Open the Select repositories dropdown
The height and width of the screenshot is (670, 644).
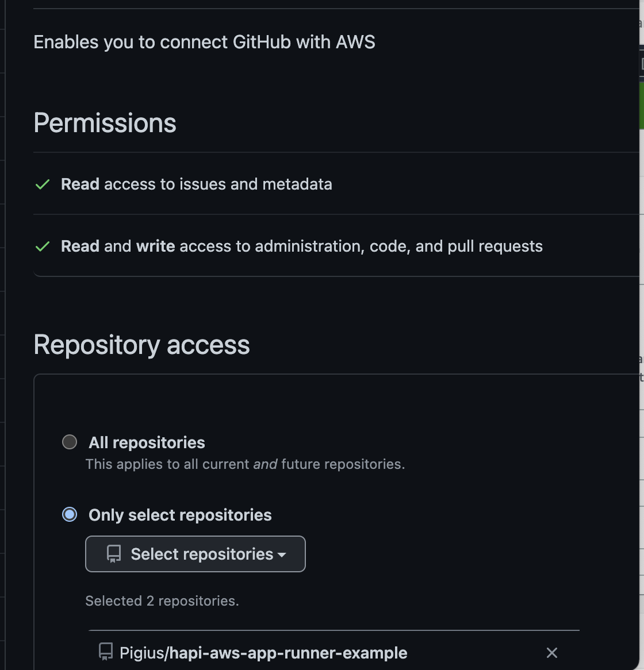click(x=195, y=554)
